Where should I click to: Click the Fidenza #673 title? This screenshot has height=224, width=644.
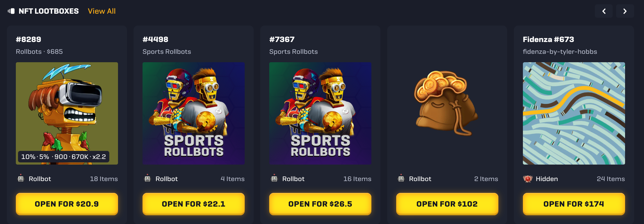pyautogui.click(x=548, y=40)
